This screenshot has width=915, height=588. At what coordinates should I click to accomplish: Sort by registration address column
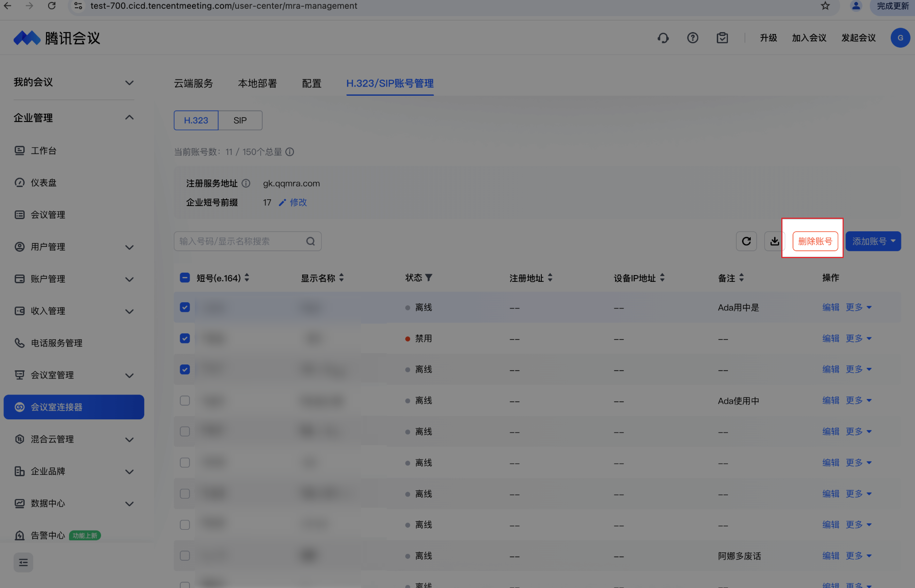(x=550, y=277)
